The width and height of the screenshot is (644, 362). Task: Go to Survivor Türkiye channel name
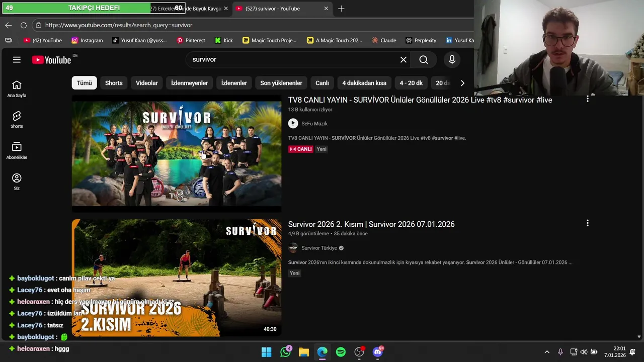(319, 248)
